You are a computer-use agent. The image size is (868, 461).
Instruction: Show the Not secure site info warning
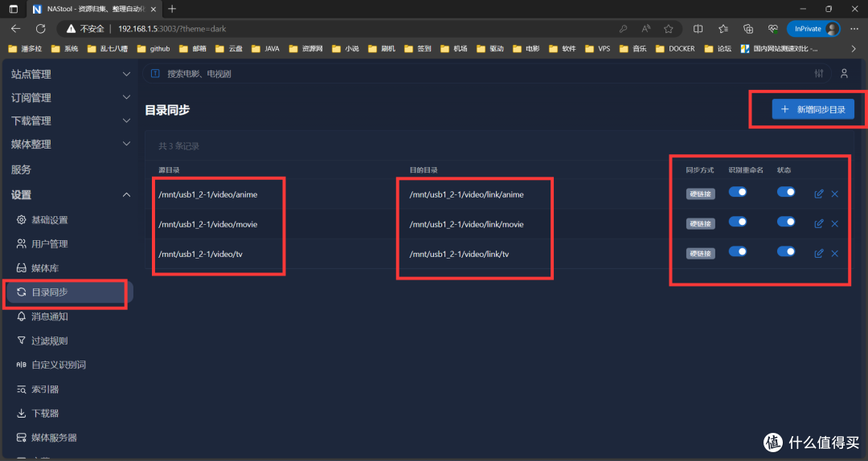[x=85, y=29]
